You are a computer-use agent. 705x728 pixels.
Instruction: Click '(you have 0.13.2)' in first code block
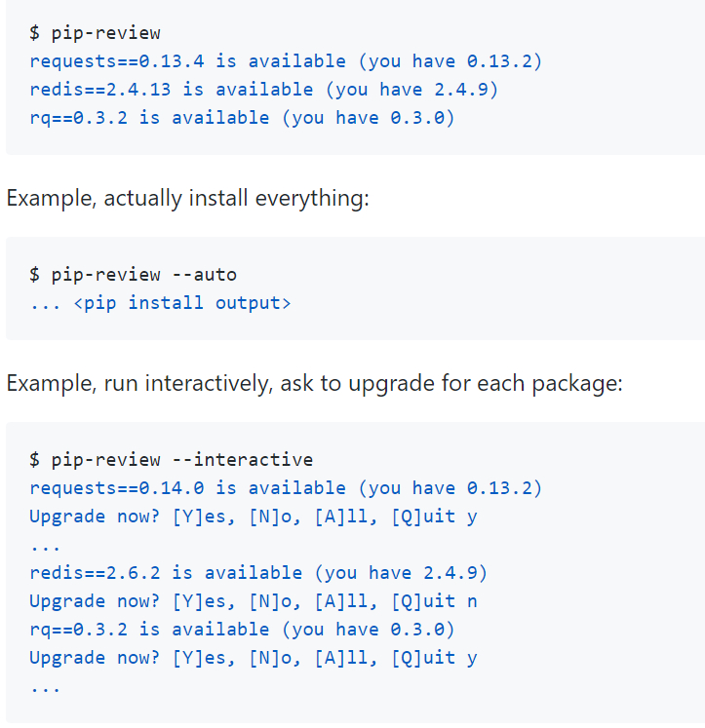450,61
